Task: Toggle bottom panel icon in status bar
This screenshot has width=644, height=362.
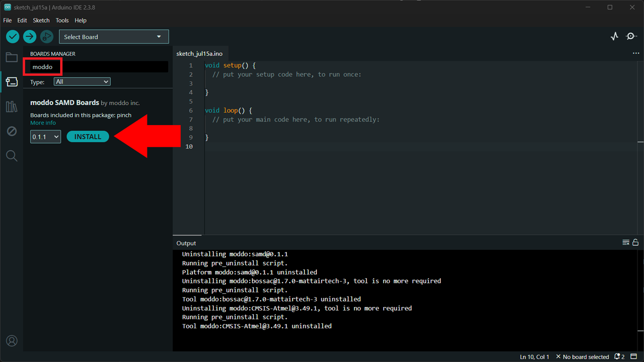Action: tap(634, 357)
